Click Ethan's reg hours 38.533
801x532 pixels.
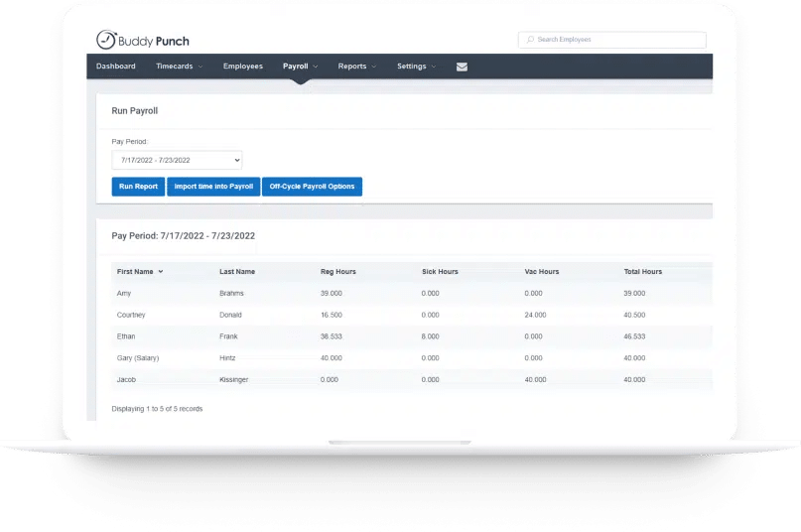coord(332,336)
